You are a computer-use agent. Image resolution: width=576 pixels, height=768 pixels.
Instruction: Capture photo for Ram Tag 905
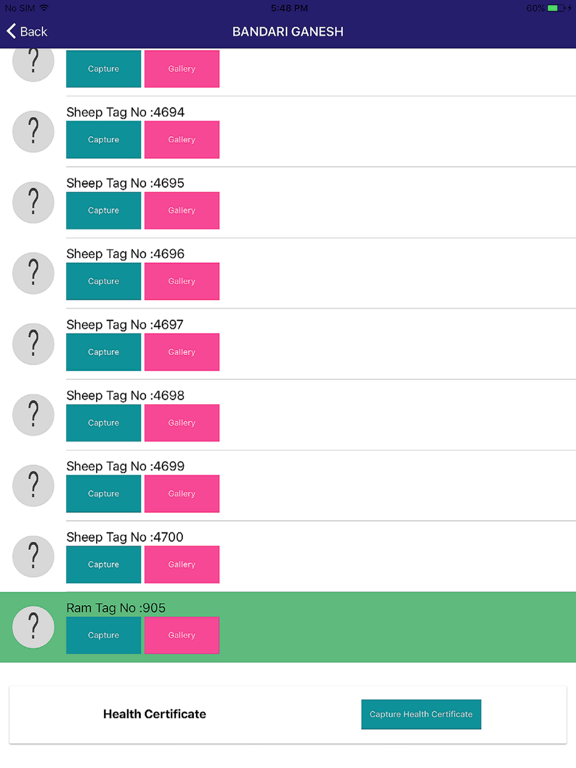pos(103,635)
